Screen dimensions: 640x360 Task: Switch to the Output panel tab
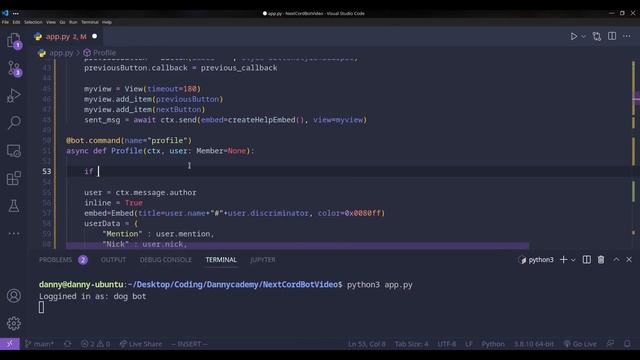tap(113, 260)
